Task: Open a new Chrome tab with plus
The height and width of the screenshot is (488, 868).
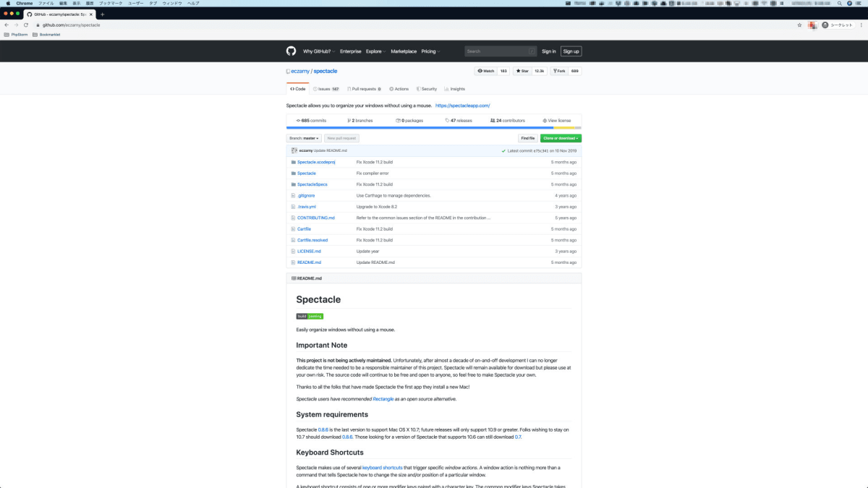Action: [x=102, y=14]
